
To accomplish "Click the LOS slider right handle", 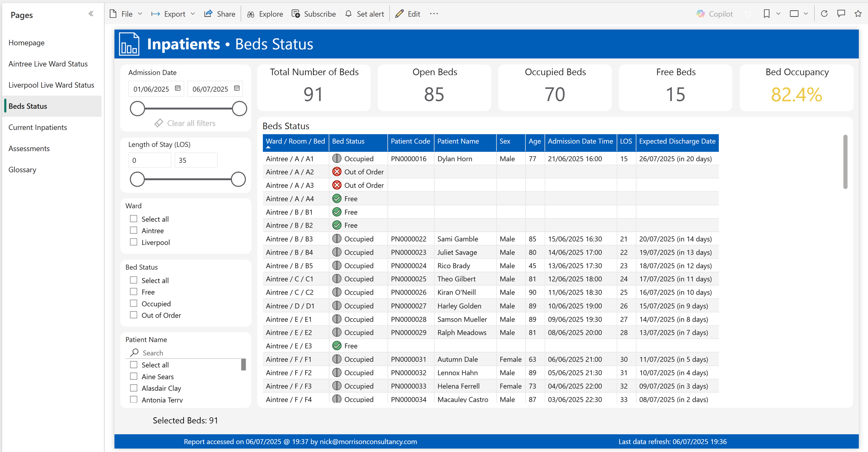I will pos(238,179).
